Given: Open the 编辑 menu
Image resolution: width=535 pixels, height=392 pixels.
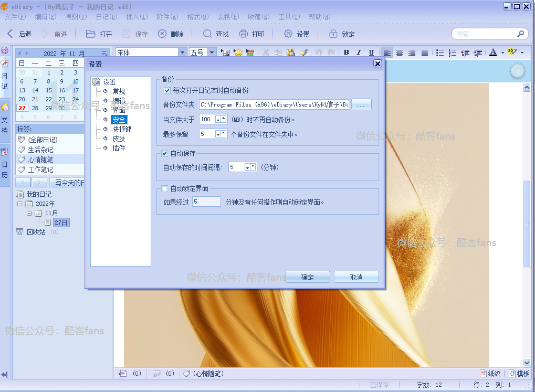Looking at the screenshot, I should pos(45,17).
